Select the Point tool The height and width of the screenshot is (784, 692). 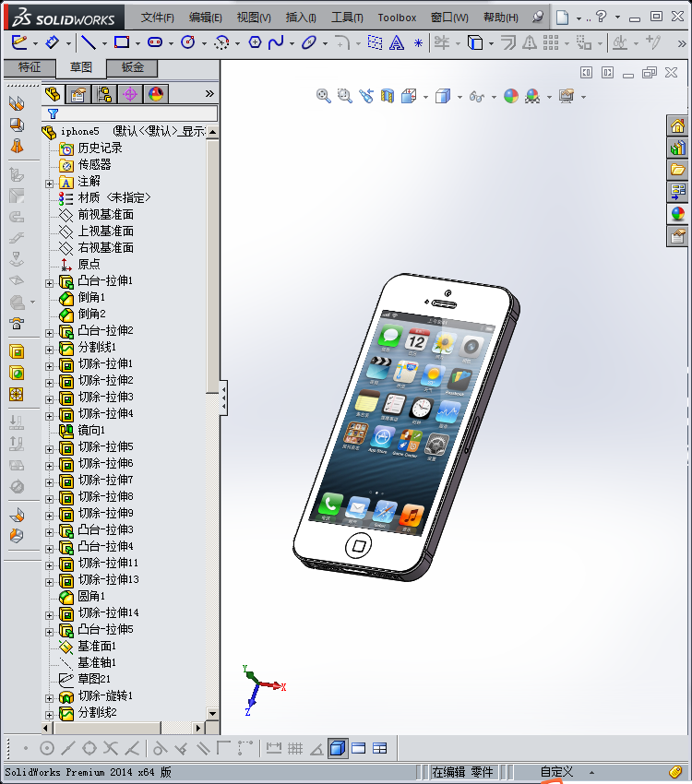click(x=419, y=43)
